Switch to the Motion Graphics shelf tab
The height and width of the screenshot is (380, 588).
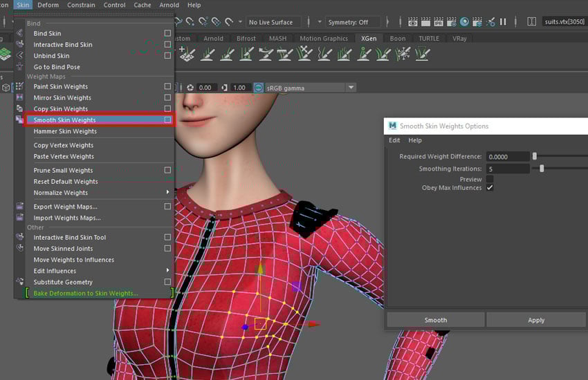pos(324,39)
